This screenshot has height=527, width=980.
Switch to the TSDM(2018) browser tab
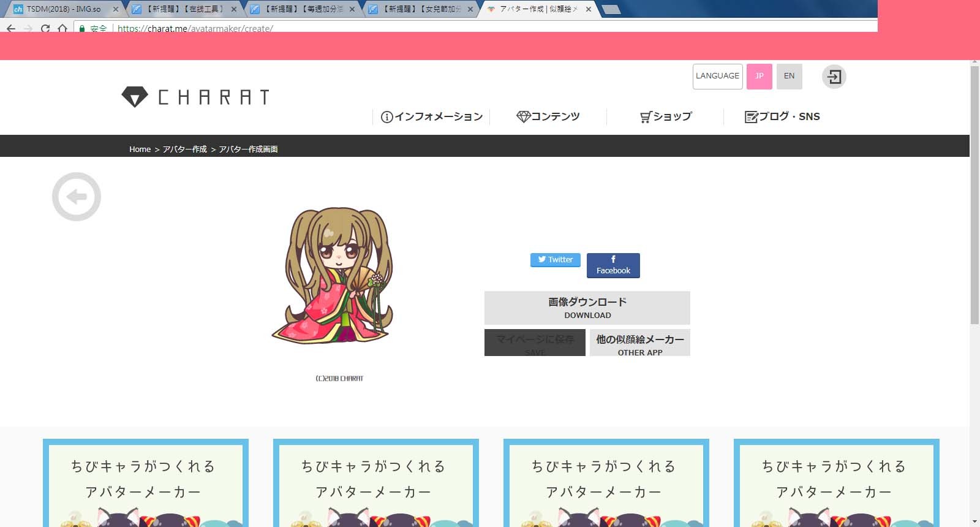[x=64, y=9]
